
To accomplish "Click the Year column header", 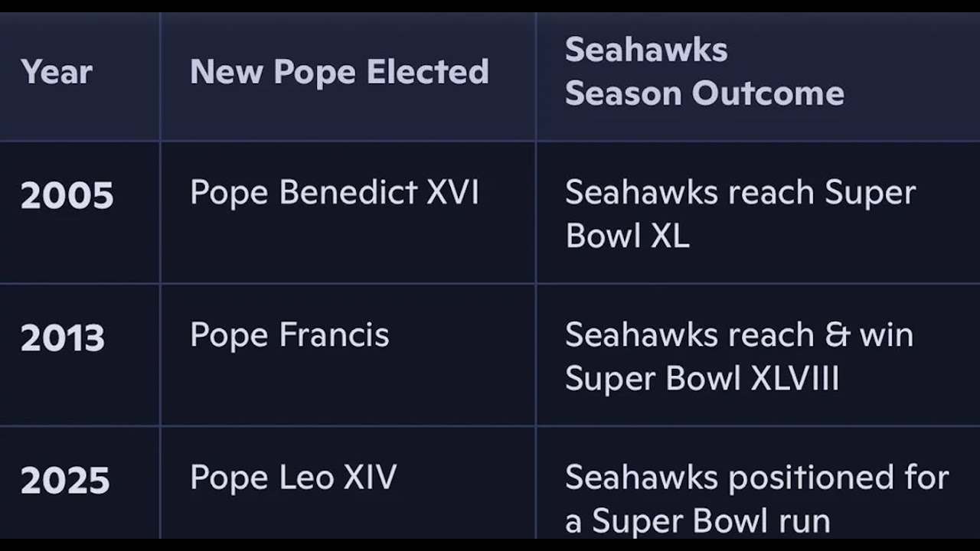I will click(x=57, y=73).
